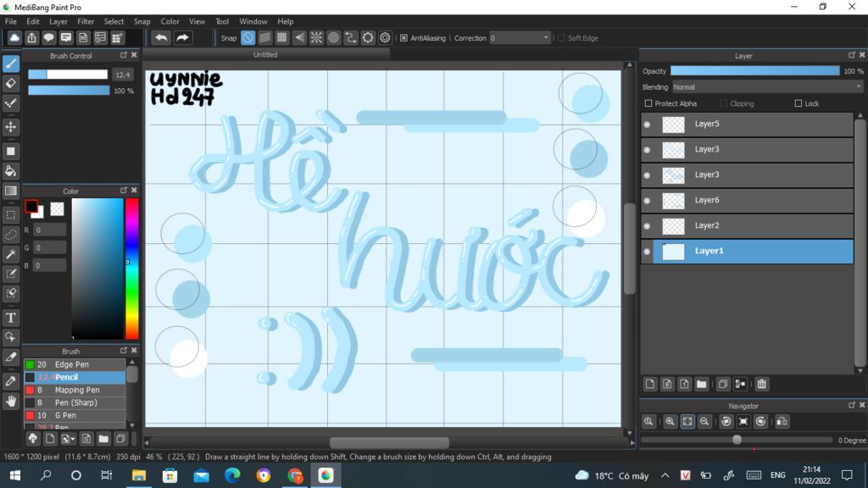Click the Undo arrow
Viewport: 868px width, 488px height.
click(161, 37)
